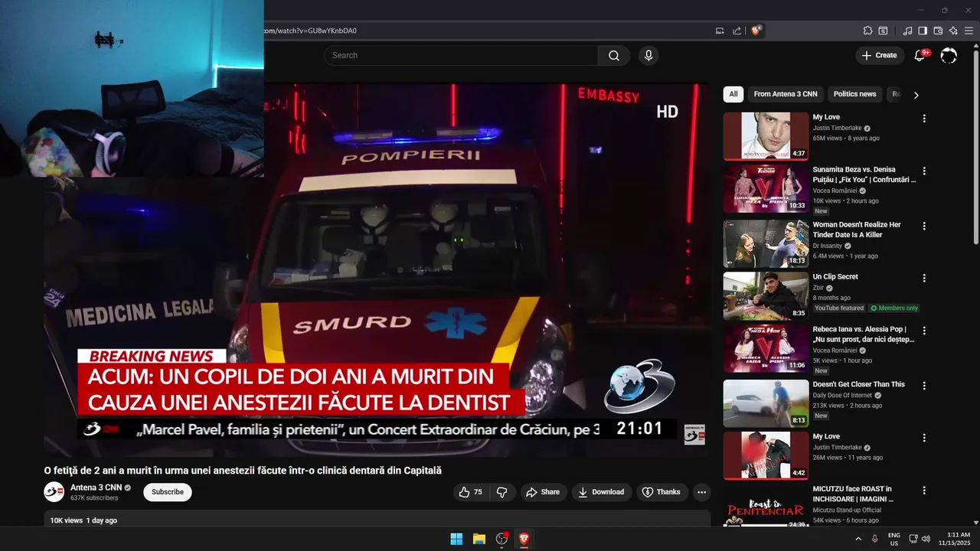Image resolution: width=980 pixels, height=551 pixels.
Task: Open Justin Timberlake My Love 4:37 thumbnail
Action: point(766,136)
